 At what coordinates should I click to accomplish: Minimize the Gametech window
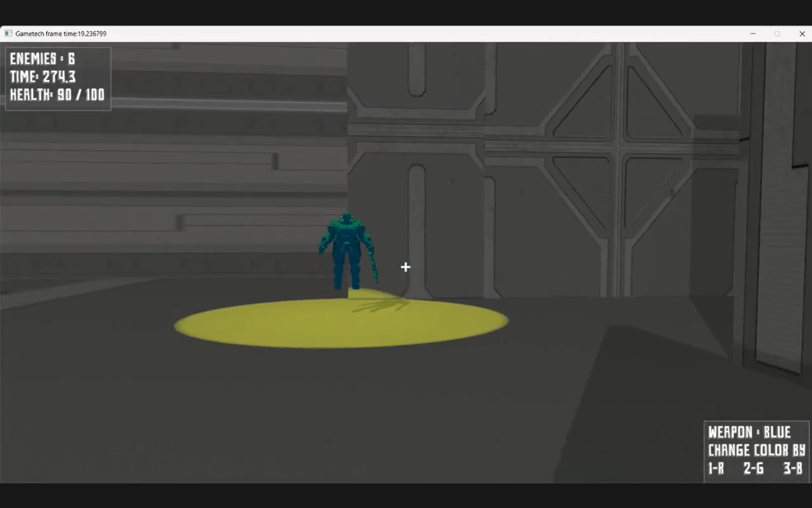(753, 34)
